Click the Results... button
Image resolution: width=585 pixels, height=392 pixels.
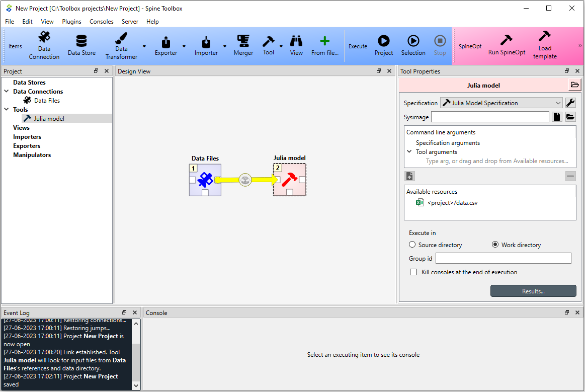(x=533, y=291)
